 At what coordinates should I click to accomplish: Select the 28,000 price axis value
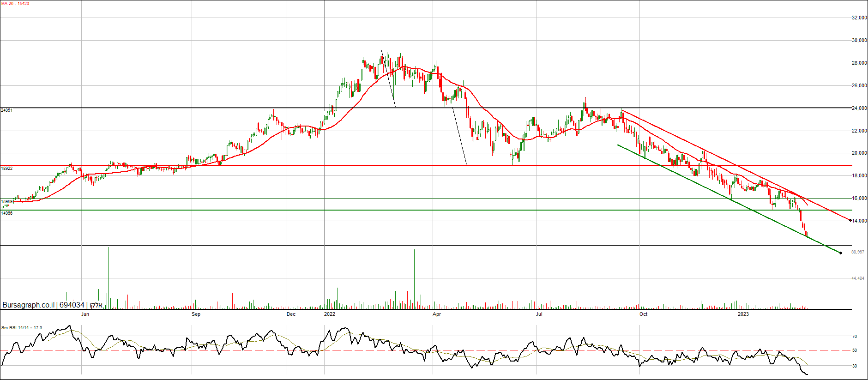point(859,63)
